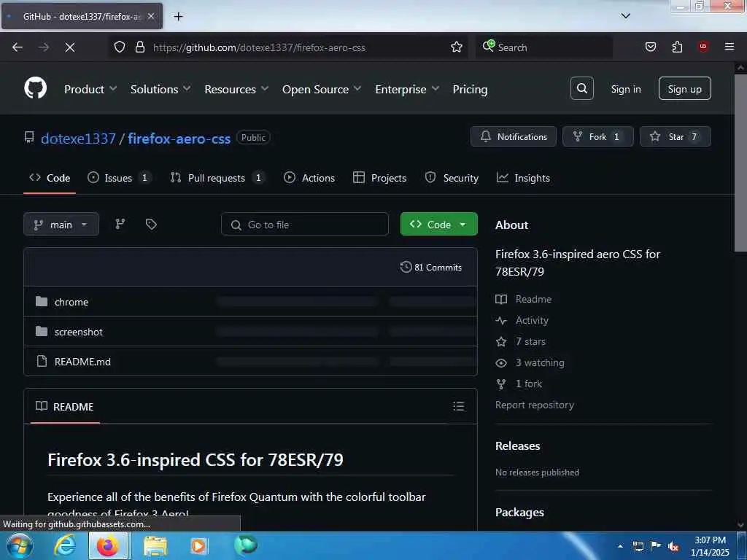Select the Code repository tab
This screenshot has width=747, height=560.
click(x=50, y=178)
